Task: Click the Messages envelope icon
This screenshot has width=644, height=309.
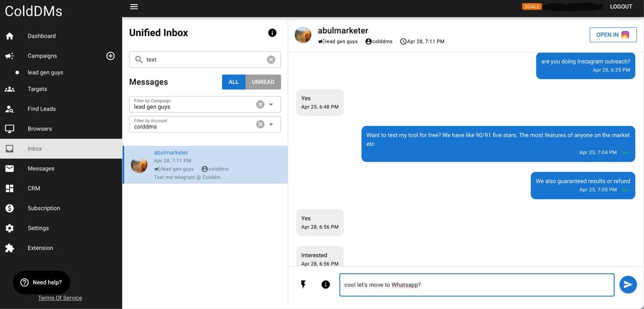Action: pyautogui.click(x=10, y=169)
